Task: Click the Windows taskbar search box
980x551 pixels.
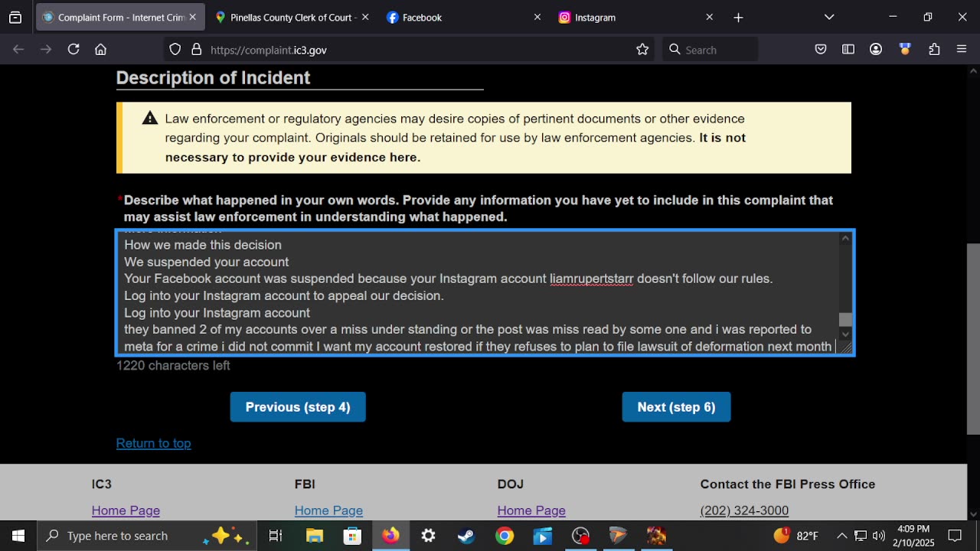Action: pos(147,536)
